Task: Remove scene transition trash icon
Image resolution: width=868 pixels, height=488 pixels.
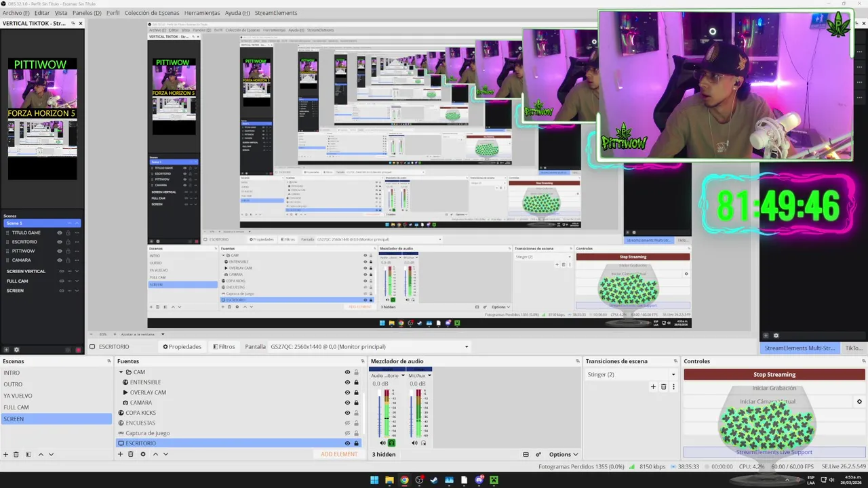Action: tap(664, 387)
